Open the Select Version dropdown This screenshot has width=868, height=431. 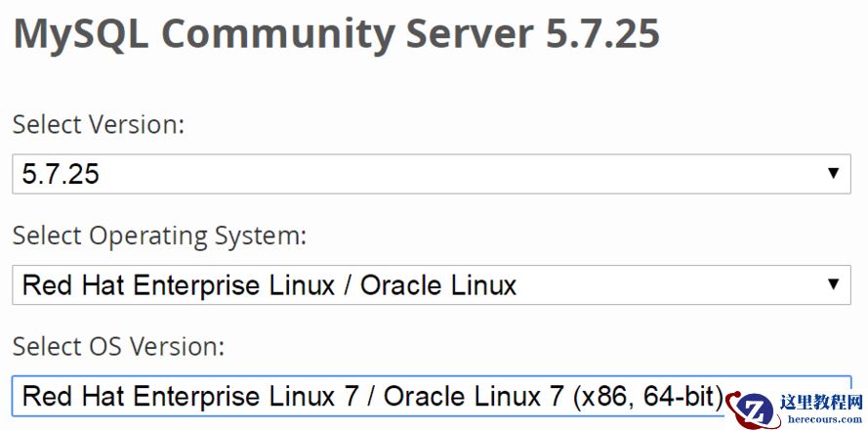tap(431, 174)
